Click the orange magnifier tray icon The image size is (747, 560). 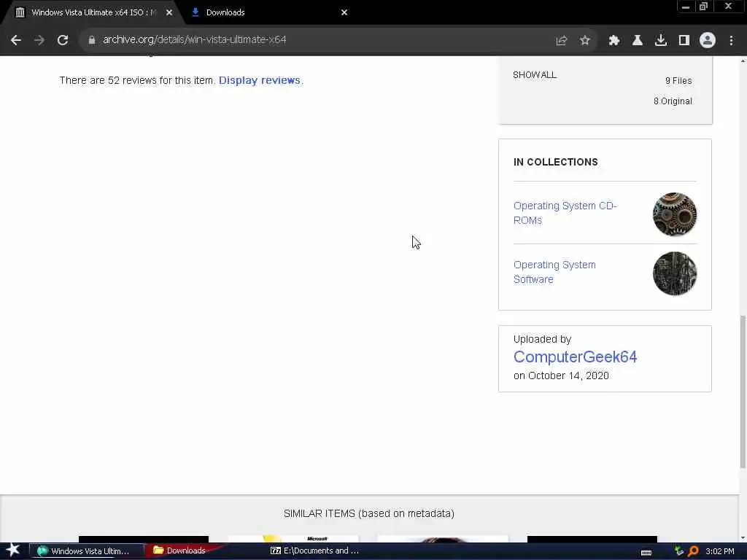[x=693, y=551]
